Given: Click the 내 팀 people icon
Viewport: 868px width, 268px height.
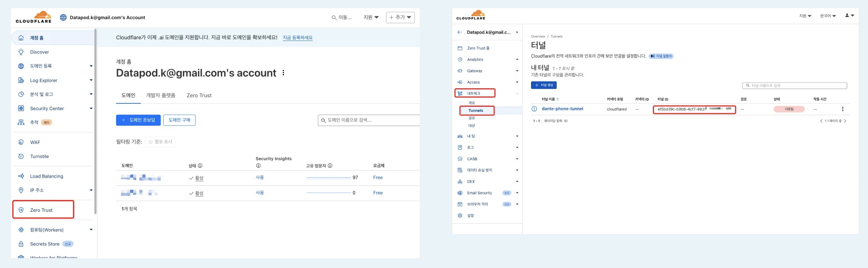Looking at the screenshot, I should [460, 136].
